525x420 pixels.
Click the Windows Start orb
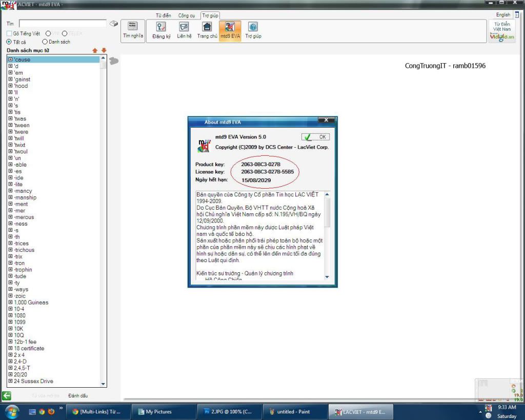[x=12, y=412]
